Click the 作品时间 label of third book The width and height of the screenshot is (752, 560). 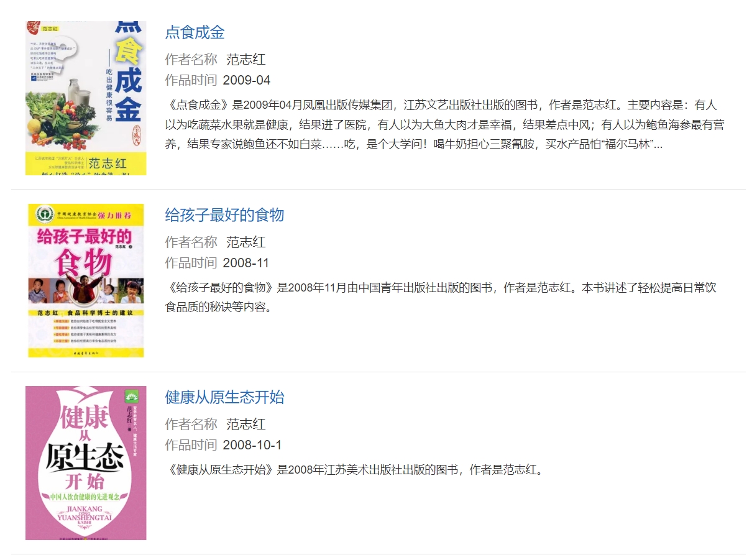pyautogui.click(x=191, y=445)
